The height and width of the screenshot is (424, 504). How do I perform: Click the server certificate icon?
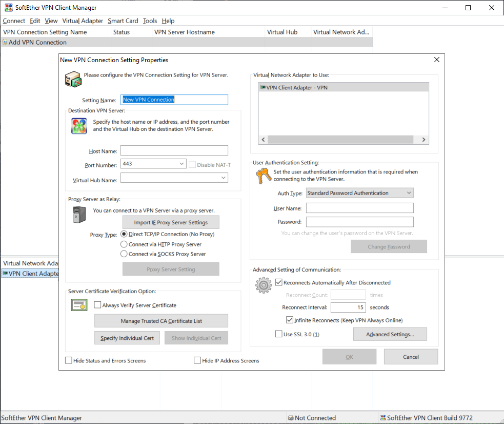[79, 305]
